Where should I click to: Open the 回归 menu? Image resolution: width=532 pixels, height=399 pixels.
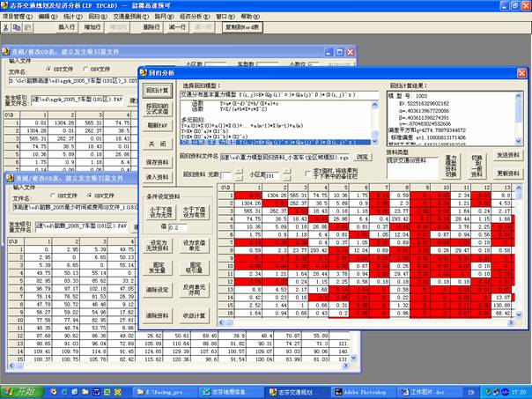point(99,16)
